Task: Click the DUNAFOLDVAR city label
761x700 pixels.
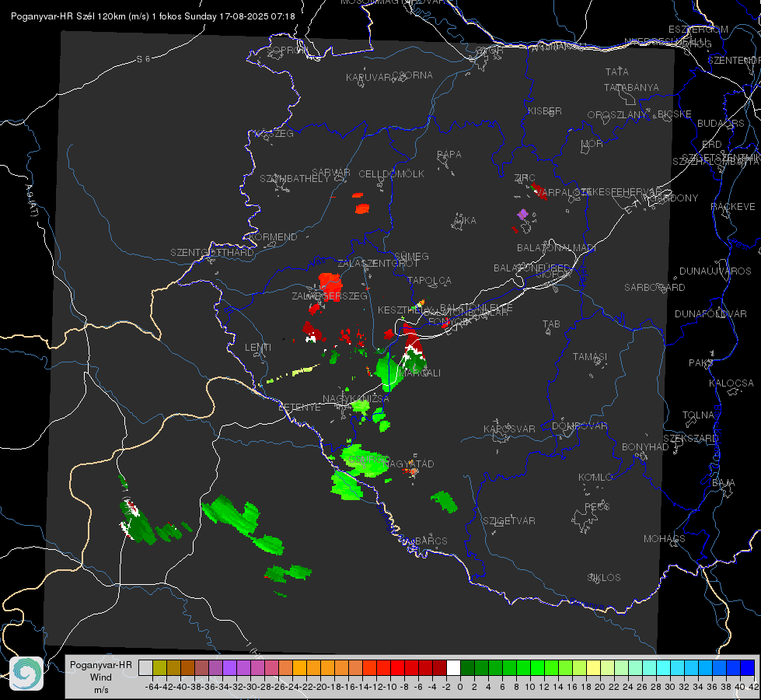Action: pos(710,313)
